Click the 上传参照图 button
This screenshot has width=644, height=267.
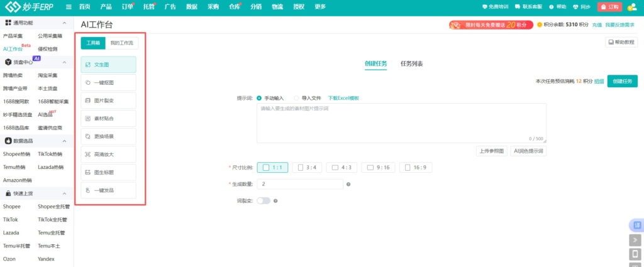[x=492, y=151]
